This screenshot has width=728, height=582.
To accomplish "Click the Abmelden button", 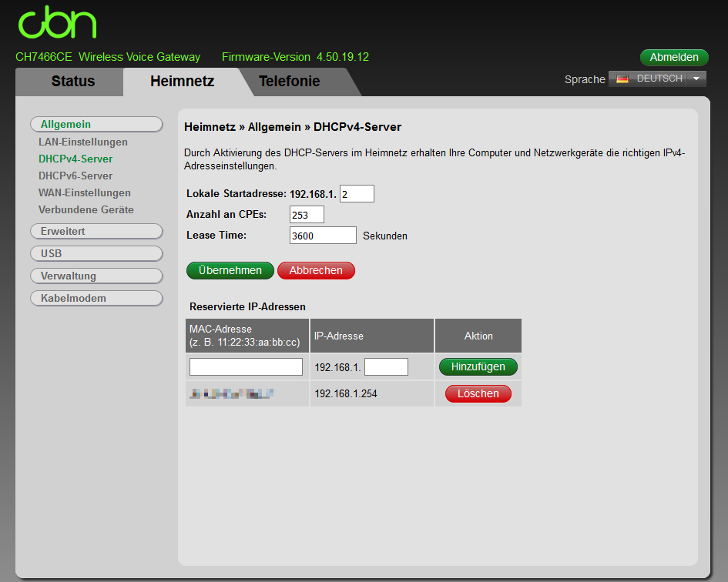I will 674,57.
